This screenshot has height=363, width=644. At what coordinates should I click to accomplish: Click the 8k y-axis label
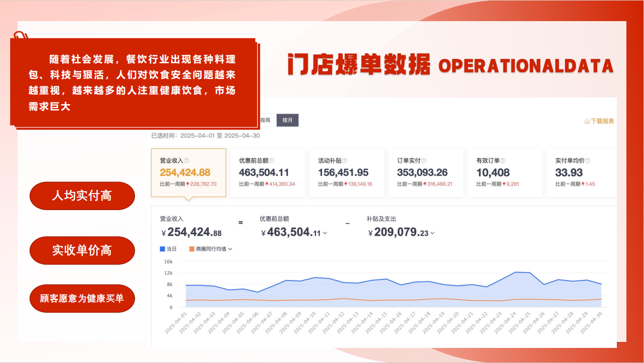tap(170, 285)
